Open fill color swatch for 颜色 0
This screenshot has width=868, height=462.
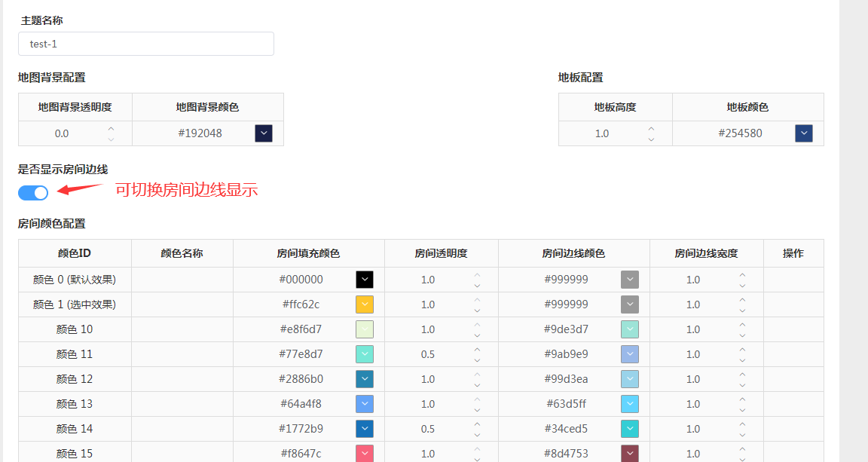coord(365,280)
